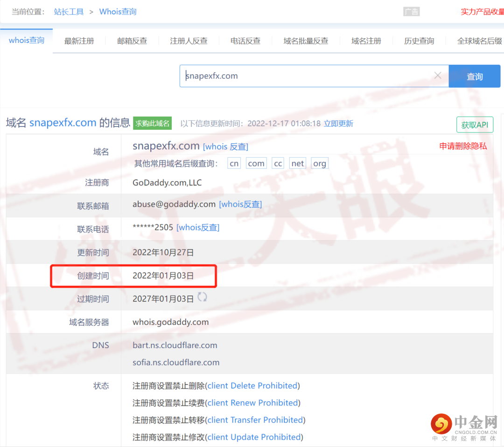Open the 全球域名后缀 tab

click(480, 41)
